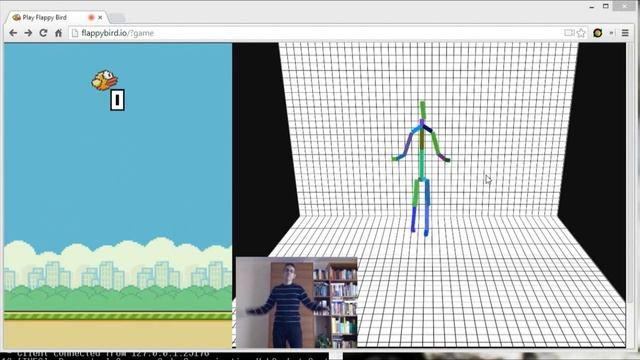The width and height of the screenshot is (640, 360).
Task: Click the small arrow beside the extension icon
Action: pos(611,33)
